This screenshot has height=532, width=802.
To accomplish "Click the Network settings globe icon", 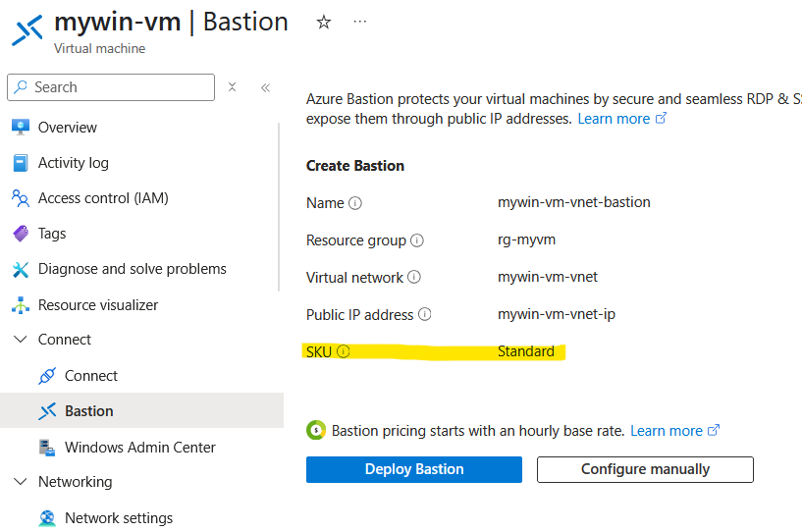I will 47,518.
